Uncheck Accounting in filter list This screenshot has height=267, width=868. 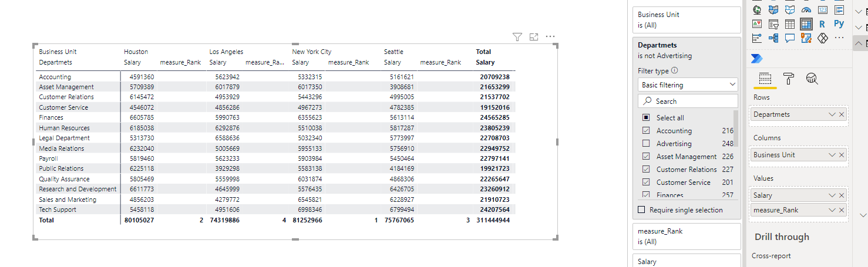646,131
